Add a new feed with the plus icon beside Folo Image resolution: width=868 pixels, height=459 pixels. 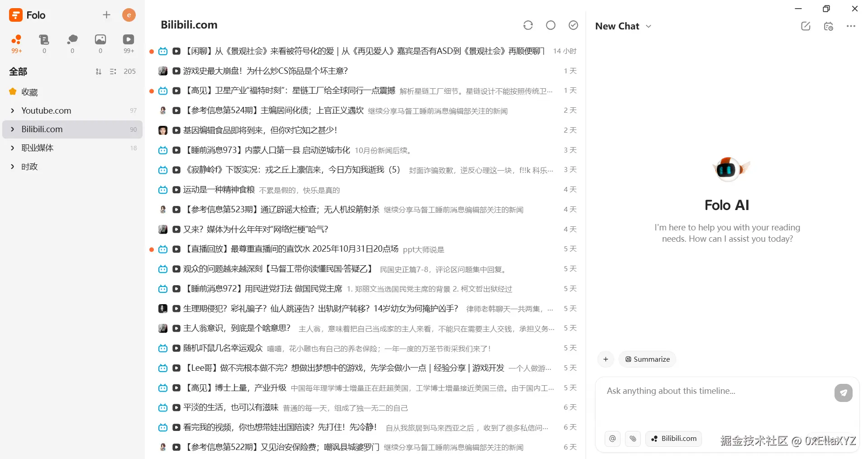pos(106,15)
